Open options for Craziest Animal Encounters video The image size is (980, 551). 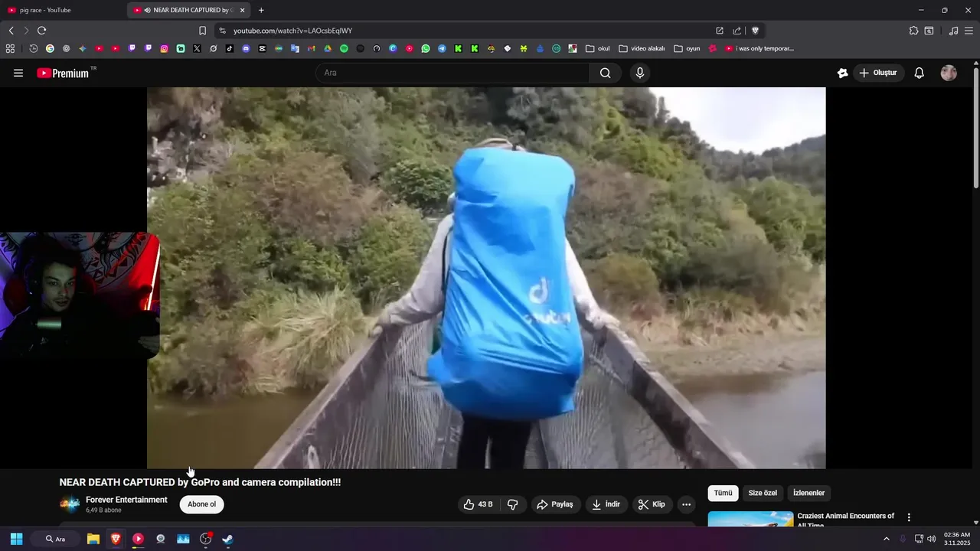(x=909, y=517)
